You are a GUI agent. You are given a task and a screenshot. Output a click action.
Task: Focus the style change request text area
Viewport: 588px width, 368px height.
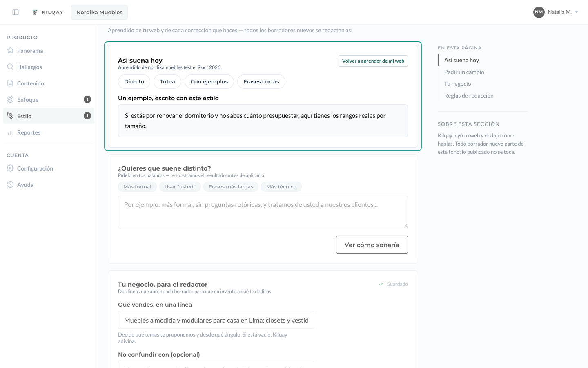point(263,212)
